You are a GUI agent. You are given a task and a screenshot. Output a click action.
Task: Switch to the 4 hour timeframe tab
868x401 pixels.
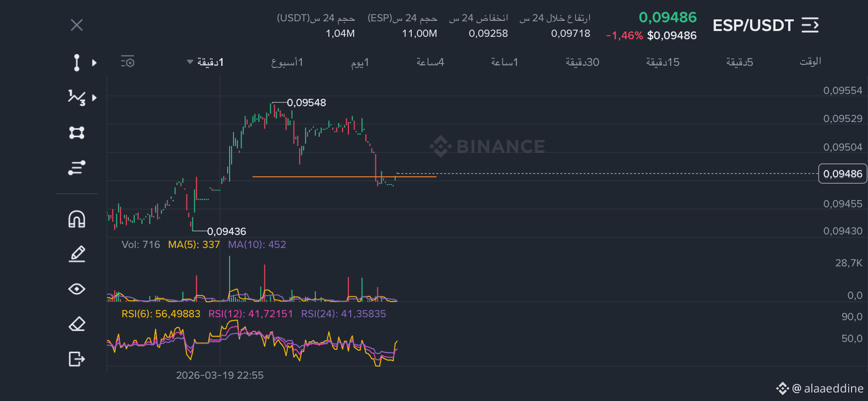coord(430,62)
